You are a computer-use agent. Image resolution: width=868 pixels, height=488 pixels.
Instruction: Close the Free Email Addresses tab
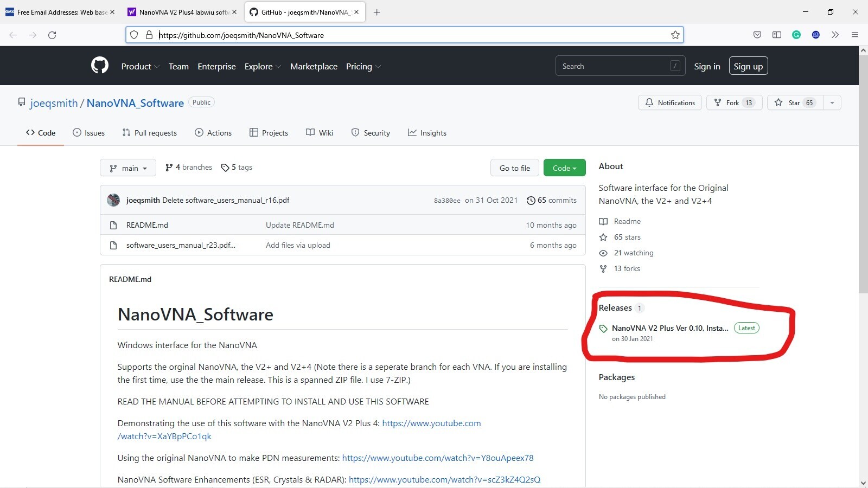[x=112, y=12]
